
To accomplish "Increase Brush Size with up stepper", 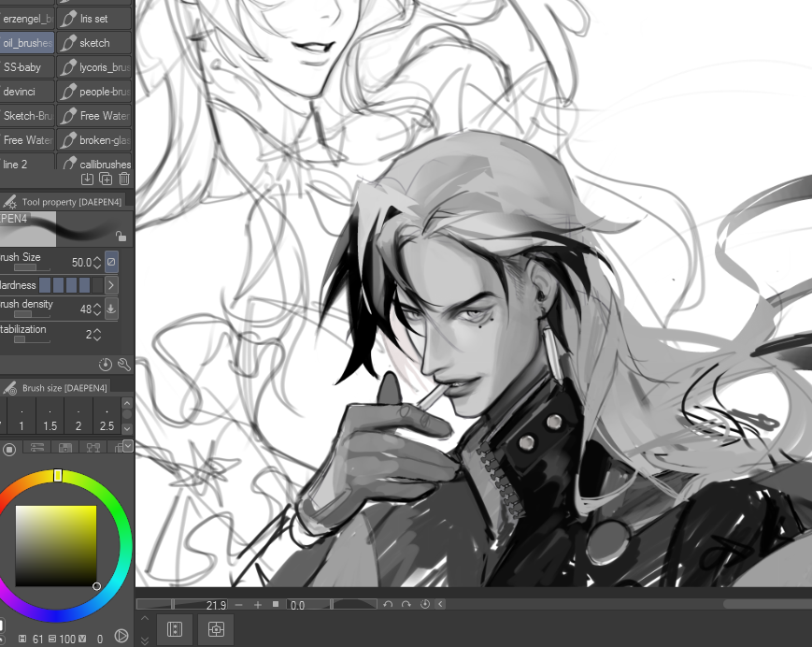I will coord(97,258).
